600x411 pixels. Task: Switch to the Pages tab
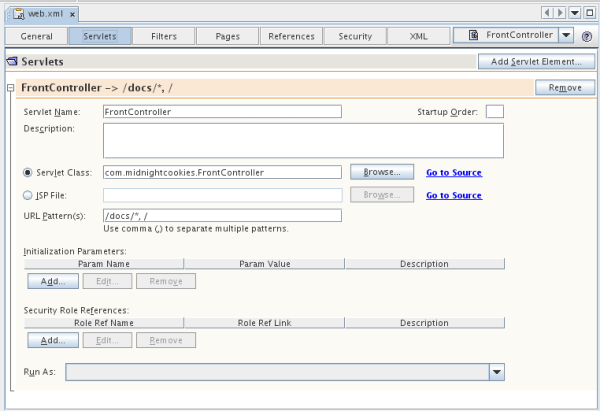[227, 36]
